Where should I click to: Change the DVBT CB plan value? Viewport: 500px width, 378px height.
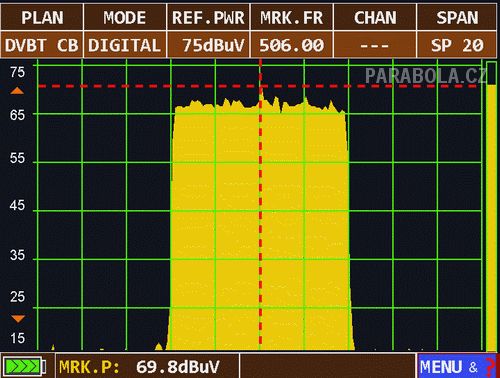(x=42, y=45)
